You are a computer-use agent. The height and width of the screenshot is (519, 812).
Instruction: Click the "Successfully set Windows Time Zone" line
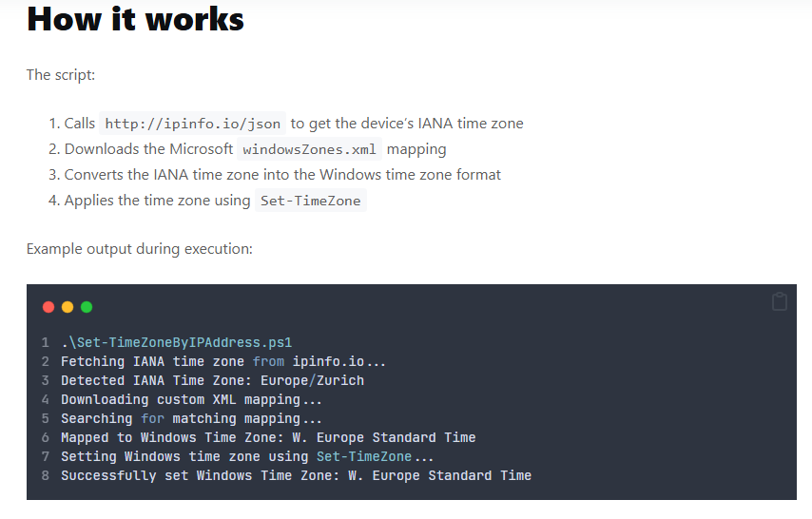(296, 475)
